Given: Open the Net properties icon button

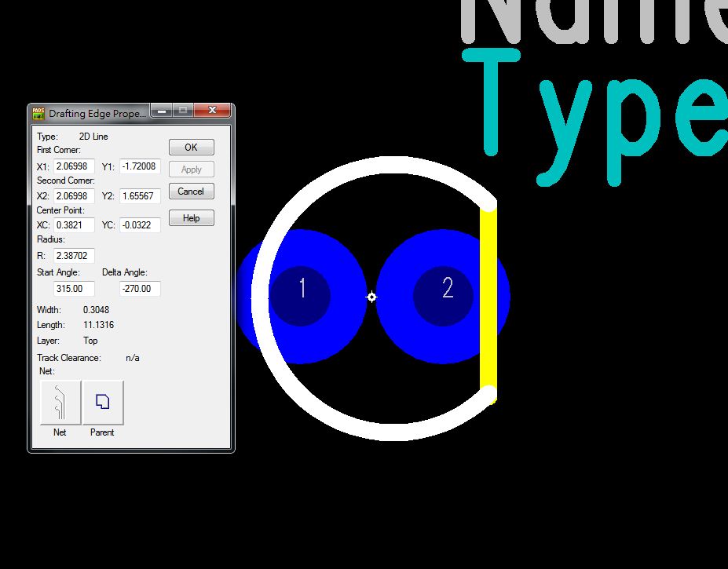Looking at the screenshot, I should click(x=60, y=403).
